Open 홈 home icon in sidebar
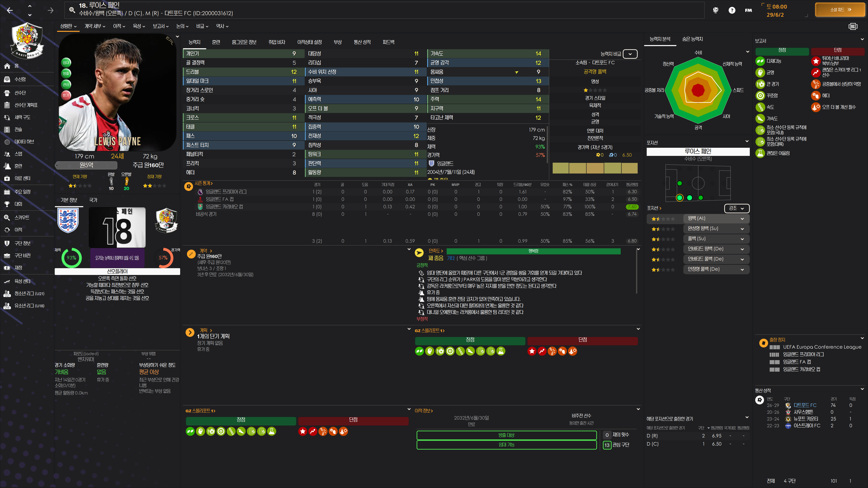This screenshot has width=868, height=488. point(7,66)
